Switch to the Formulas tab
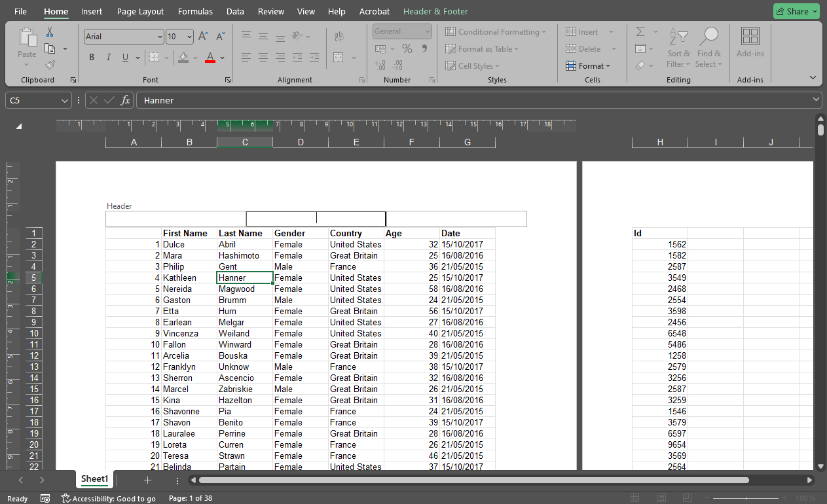Image resolution: width=827 pixels, height=504 pixels. point(195,11)
